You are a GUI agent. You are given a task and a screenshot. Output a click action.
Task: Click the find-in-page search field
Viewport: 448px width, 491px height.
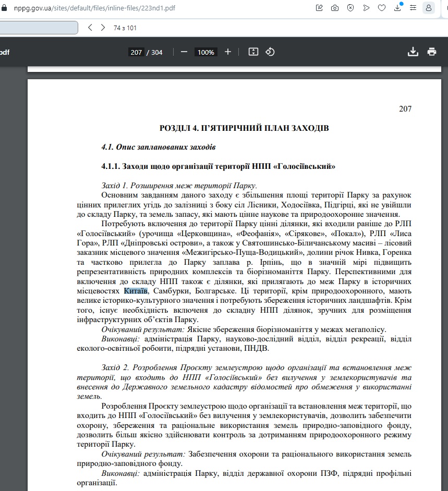(x=37, y=28)
